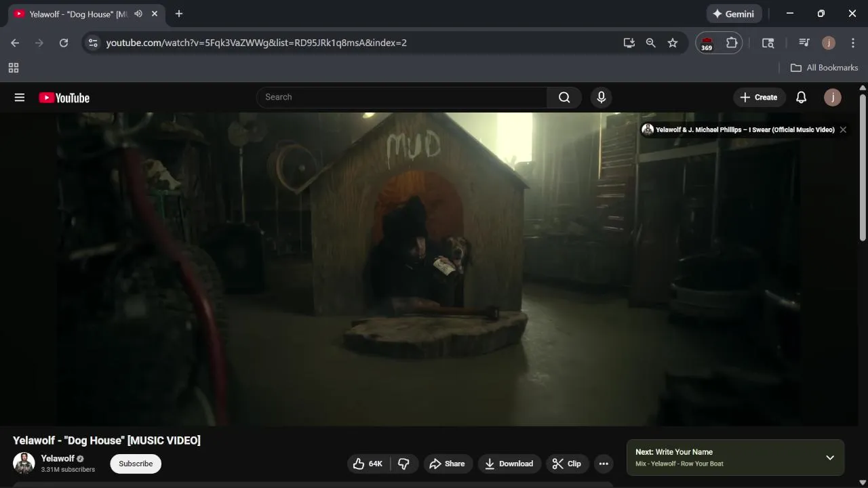Click into the YouTube search field
The image size is (868, 488).
coord(402,98)
